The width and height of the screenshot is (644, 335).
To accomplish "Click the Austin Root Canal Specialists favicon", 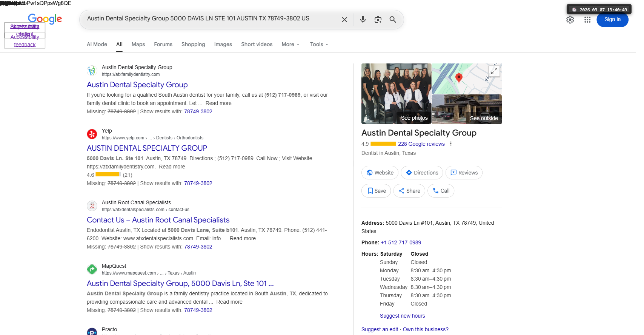I will pos(92,206).
